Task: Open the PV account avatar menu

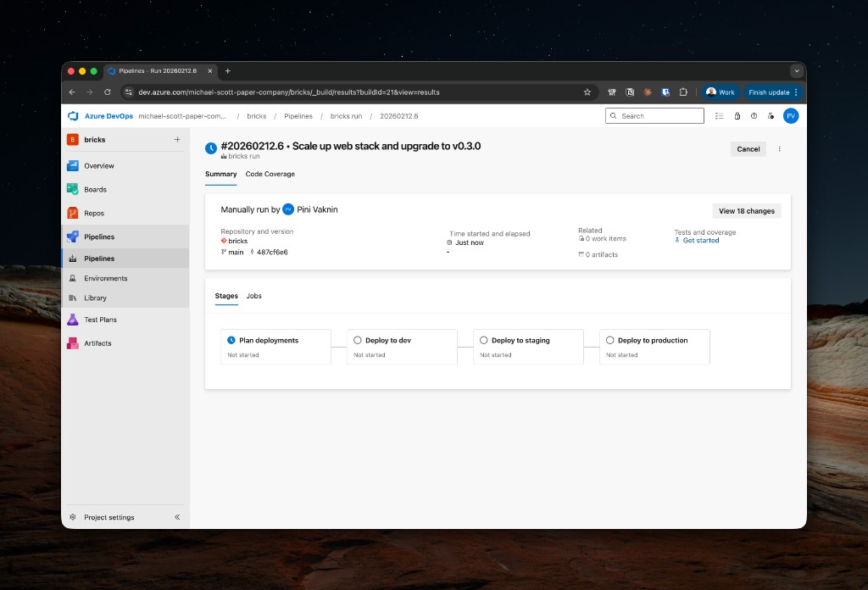Action: [x=790, y=116]
